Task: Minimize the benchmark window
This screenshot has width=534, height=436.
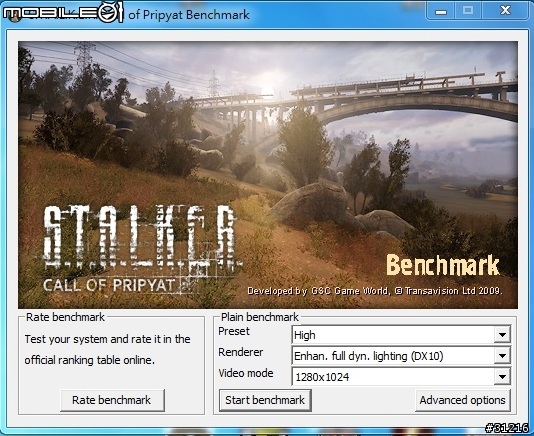Action: click(x=441, y=11)
